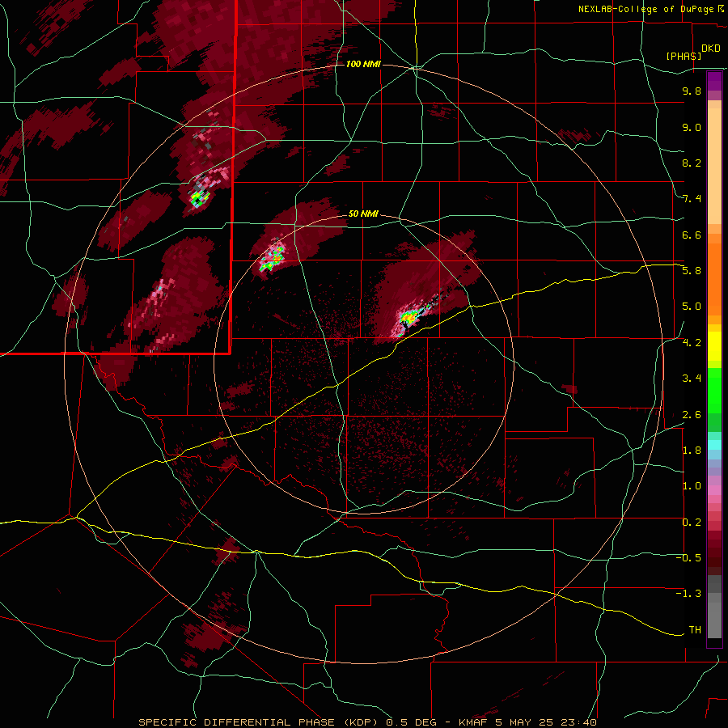The height and width of the screenshot is (728, 728).
Task: Click the 2.6 value on the color scale
Action: (692, 415)
